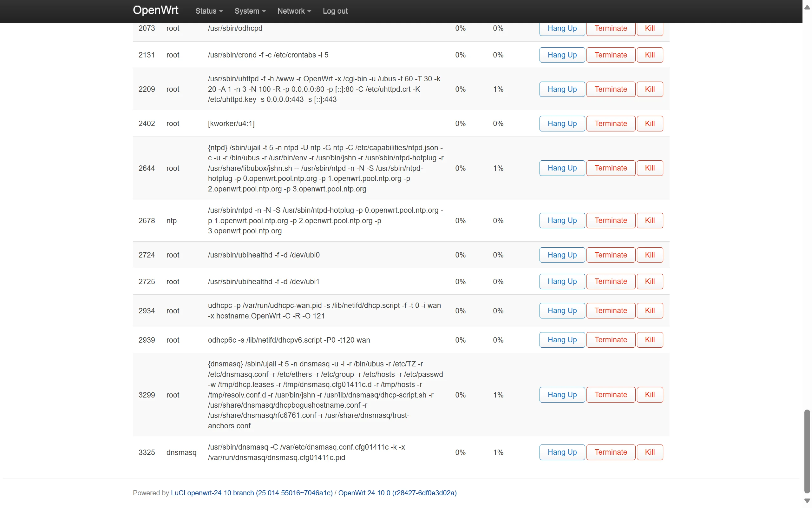812x508 pixels.
Task: Hang Up kworker process 2402
Action: (562, 123)
